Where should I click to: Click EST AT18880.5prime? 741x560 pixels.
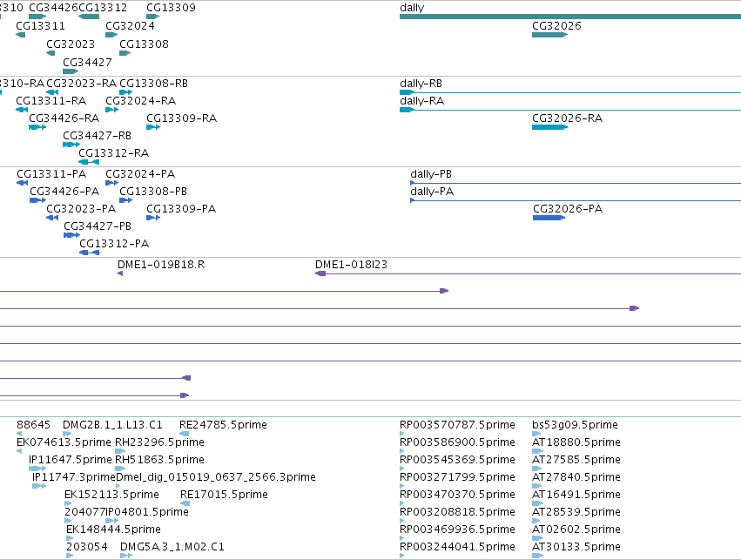point(537,451)
